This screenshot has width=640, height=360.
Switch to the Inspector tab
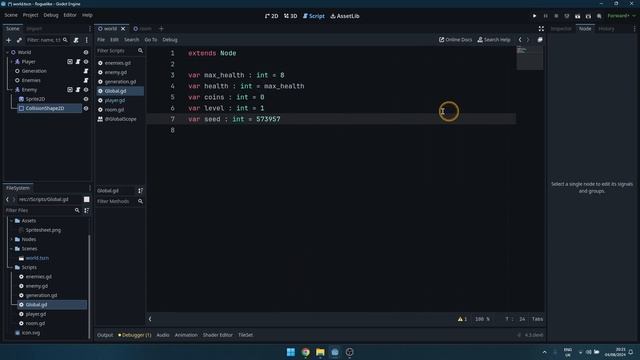tap(561, 29)
